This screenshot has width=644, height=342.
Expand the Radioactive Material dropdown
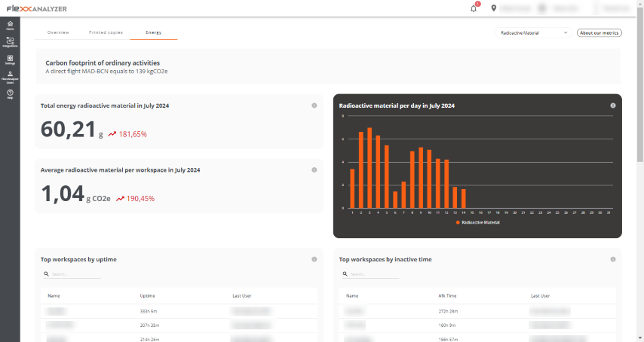(x=533, y=33)
